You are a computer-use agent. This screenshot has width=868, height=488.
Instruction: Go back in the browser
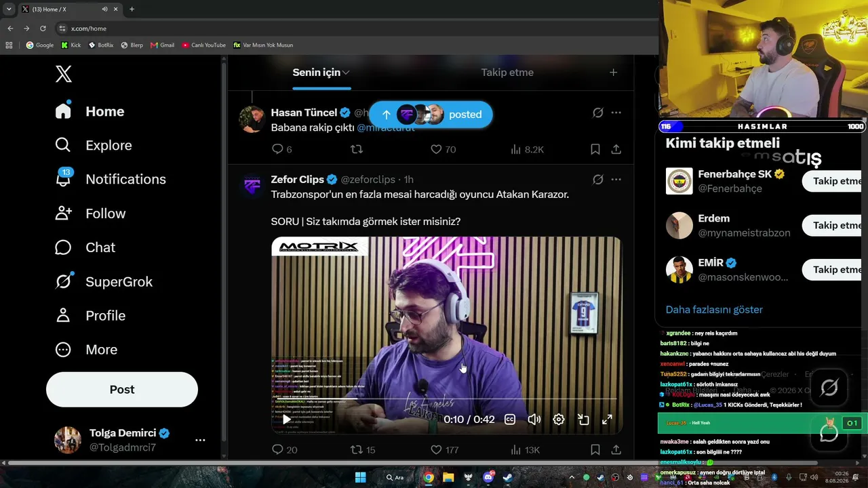10,28
